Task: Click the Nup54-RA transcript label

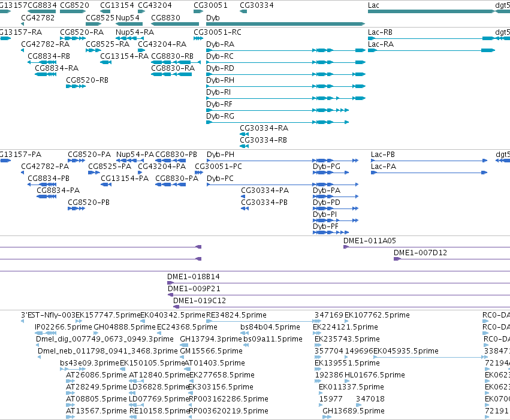Action: point(135,32)
